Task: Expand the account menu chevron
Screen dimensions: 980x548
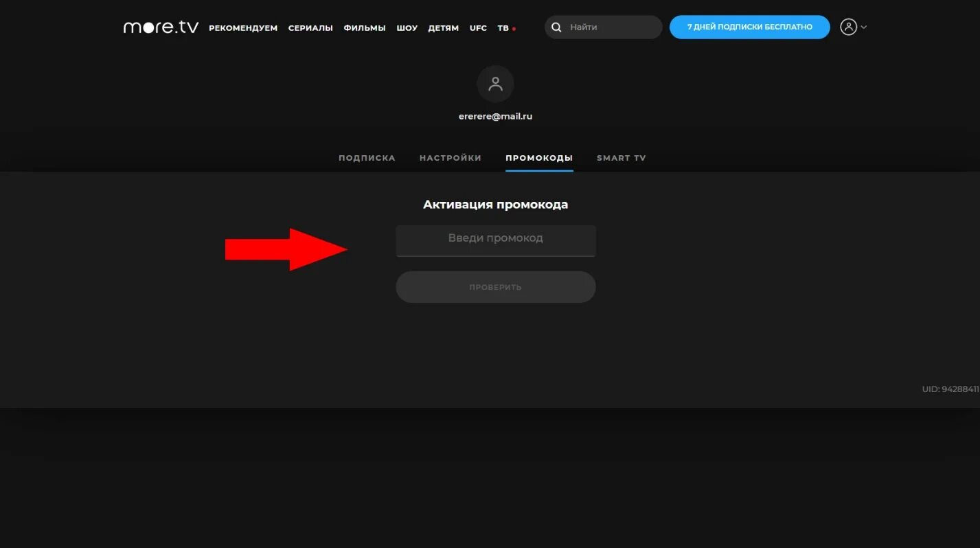Action: (x=864, y=27)
